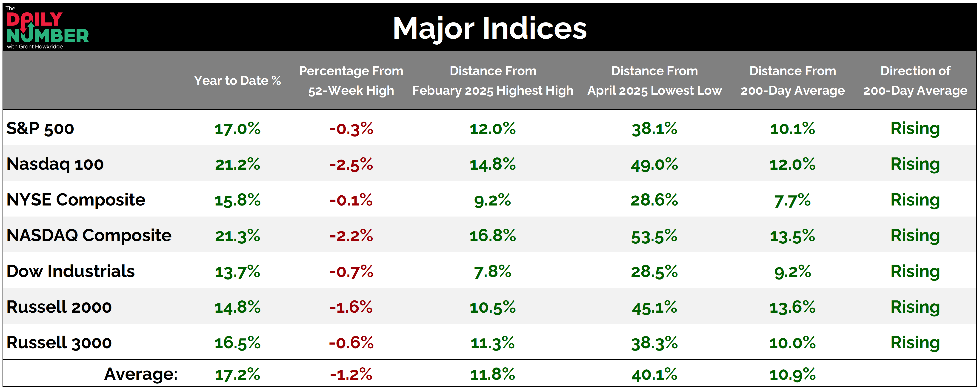This screenshot has width=980, height=391.
Task: Click the Russell 2000 row label
Action: pyautogui.click(x=59, y=307)
